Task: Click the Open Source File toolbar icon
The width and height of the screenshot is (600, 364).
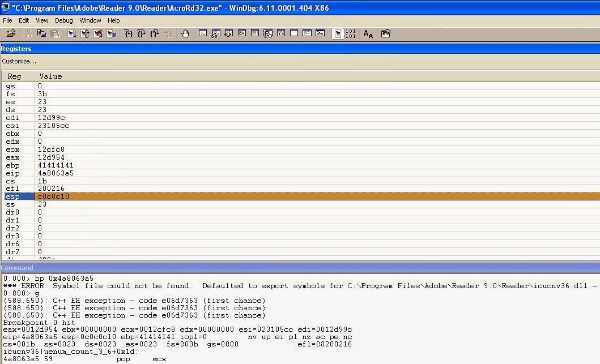Action: tap(11, 34)
